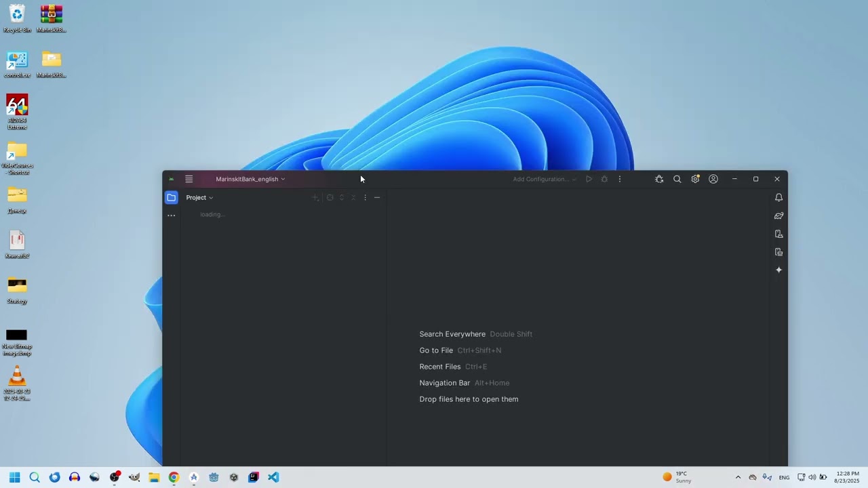Open Running Devices icon in right stripe
The image size is (868, 488).
(778, 252)
